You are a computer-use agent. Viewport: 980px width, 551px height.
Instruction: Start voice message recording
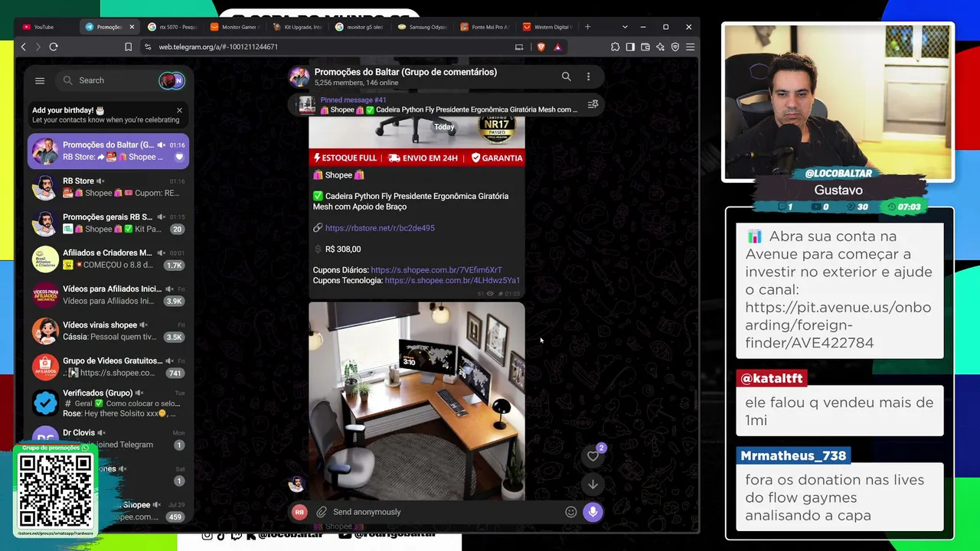coord(593,512)
